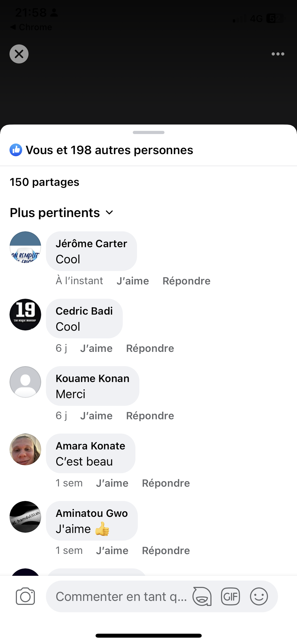Viewport: 297px width, 644px height.
Task: Like Jérôme Carter's comment
Action: 133,281
